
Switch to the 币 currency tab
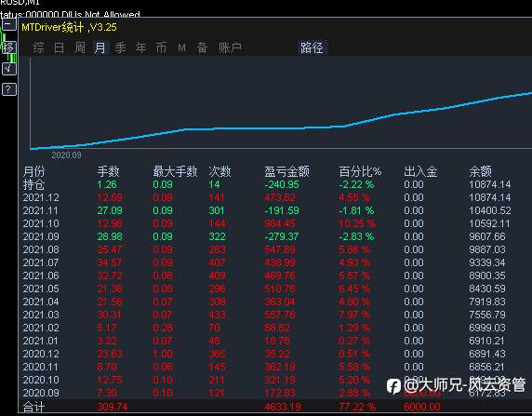pyautogui.click(x=161, y=47)
